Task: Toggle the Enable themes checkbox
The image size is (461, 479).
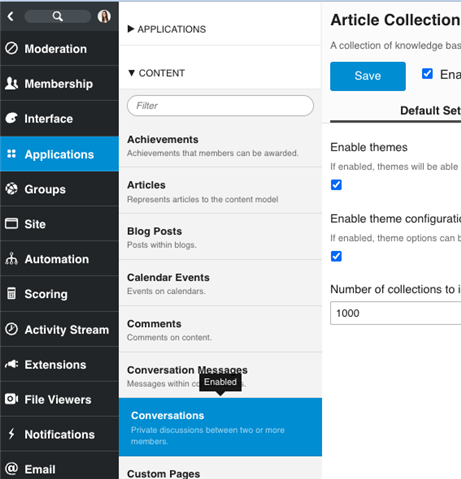Action: coord(336,185)
